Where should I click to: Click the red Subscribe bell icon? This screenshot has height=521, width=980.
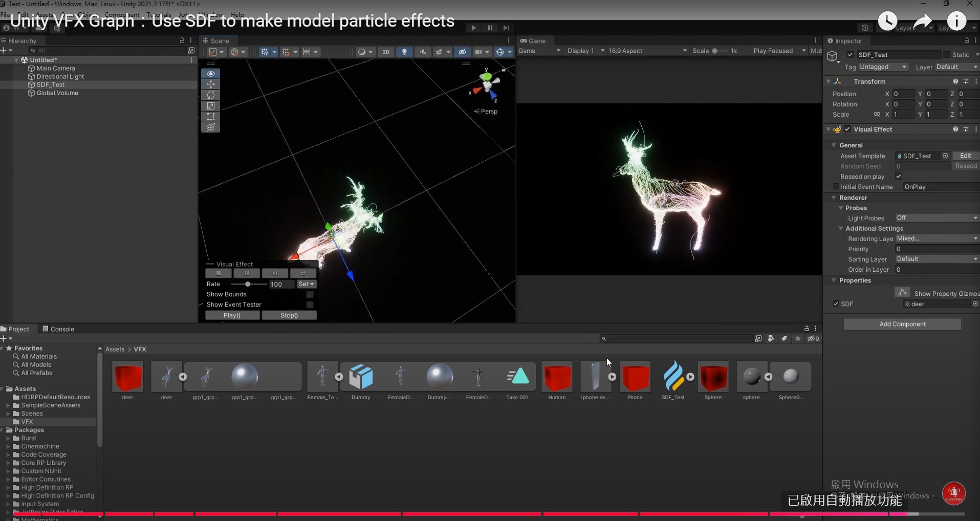point(954,493)
